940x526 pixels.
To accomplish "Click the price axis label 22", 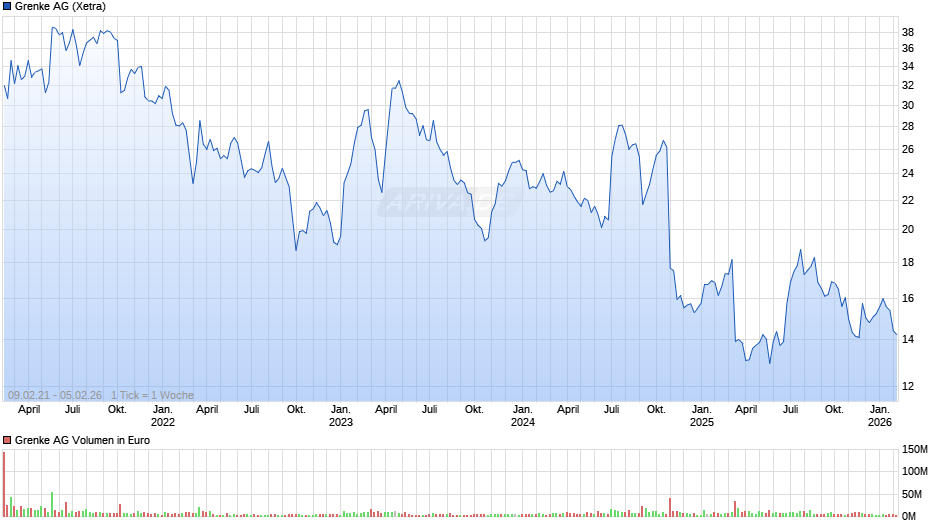I will (908, 200).
